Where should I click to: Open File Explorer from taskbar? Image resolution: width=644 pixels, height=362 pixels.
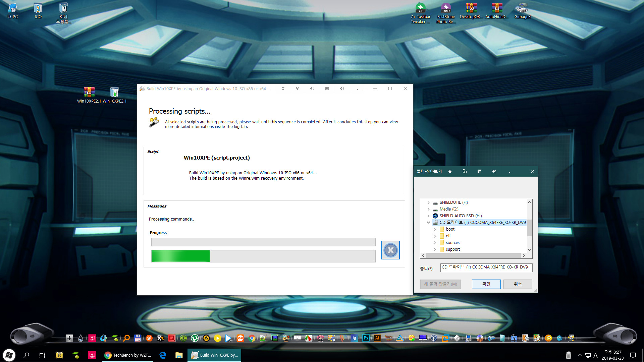pos(179,355)
